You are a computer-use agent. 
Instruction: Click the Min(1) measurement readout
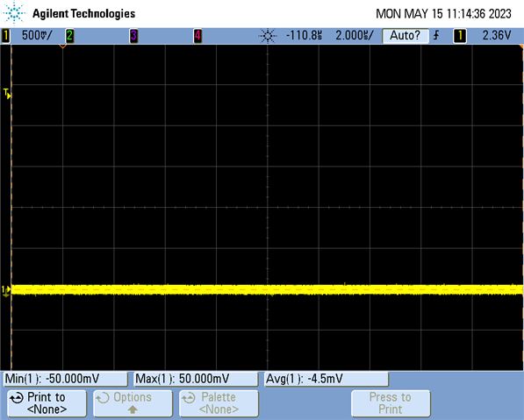[66, 379]
